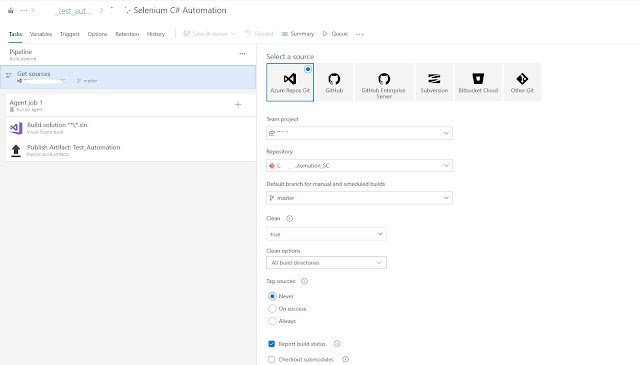Switch to the Triggers tab
640x365 pixels.
point(70,34)
